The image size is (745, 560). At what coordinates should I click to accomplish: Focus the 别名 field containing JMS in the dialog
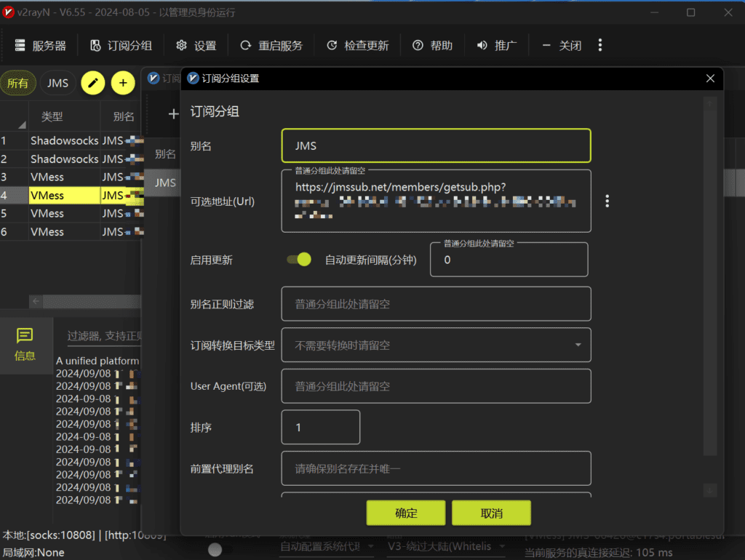click(x=437, y=146)
